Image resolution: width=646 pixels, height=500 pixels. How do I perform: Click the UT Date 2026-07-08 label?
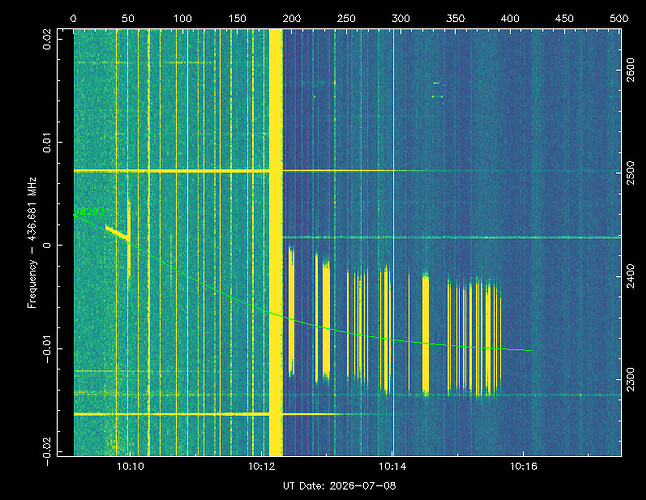(339, 486)
